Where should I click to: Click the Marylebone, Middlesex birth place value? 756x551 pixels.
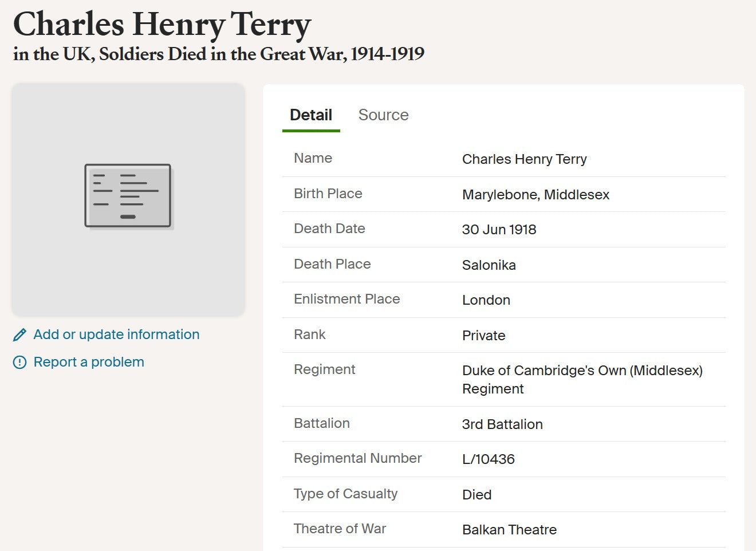(x=535, y=195)
